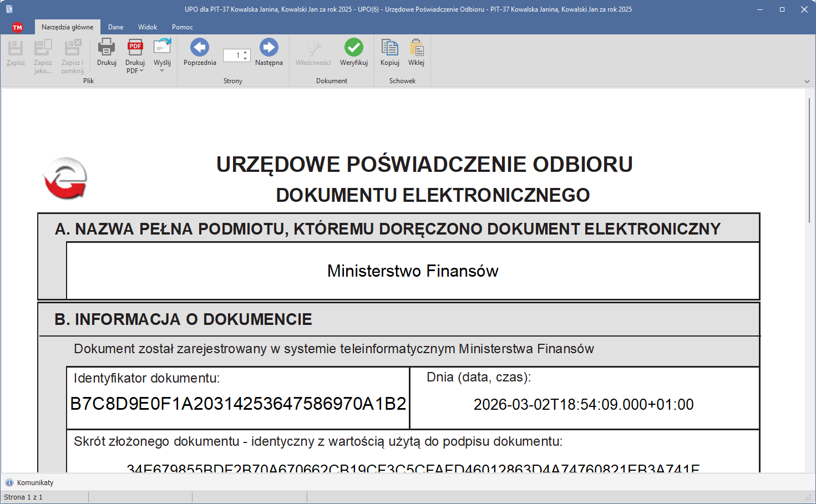Open the Komunikaty panel

click(36, 482)
